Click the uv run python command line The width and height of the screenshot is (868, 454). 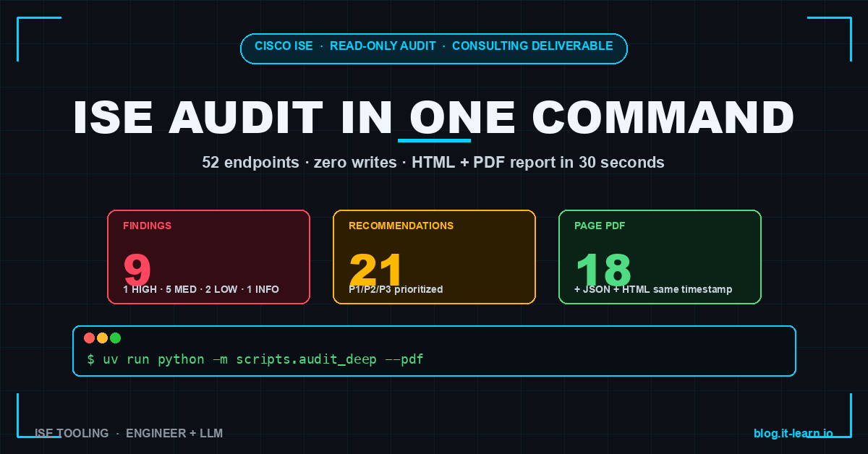point(255,359)
